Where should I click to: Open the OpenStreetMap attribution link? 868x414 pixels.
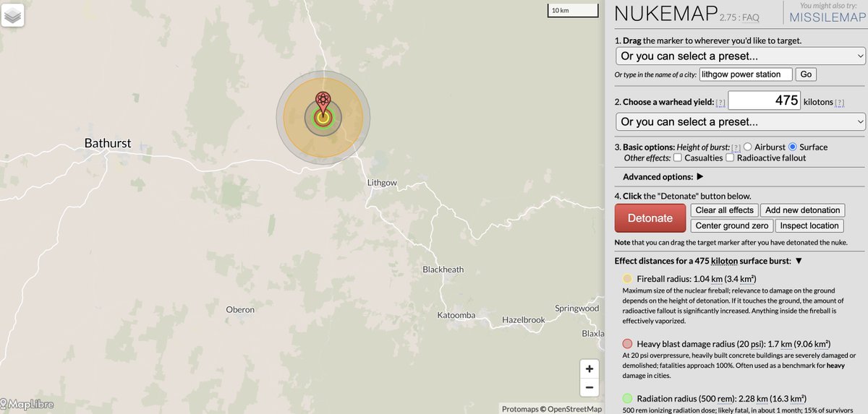click(574, 409)
